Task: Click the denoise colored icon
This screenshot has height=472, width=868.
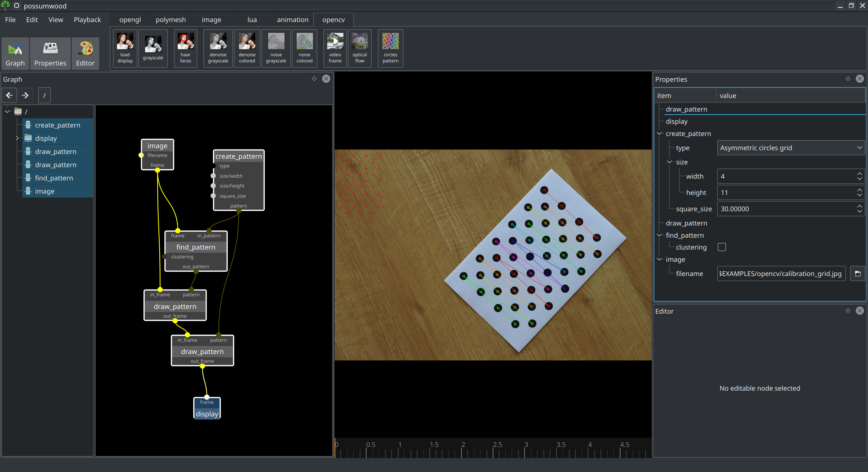Action: point(247,48)
